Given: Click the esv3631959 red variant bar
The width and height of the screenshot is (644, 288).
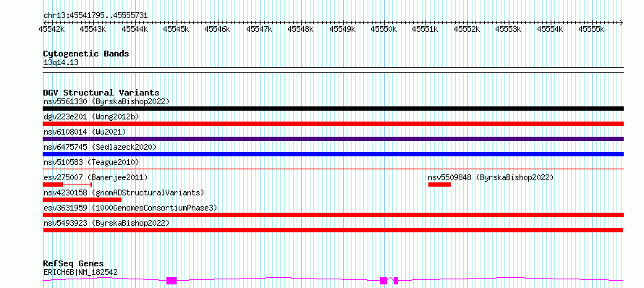Looking at the screenshot, I should pos(333,215).
